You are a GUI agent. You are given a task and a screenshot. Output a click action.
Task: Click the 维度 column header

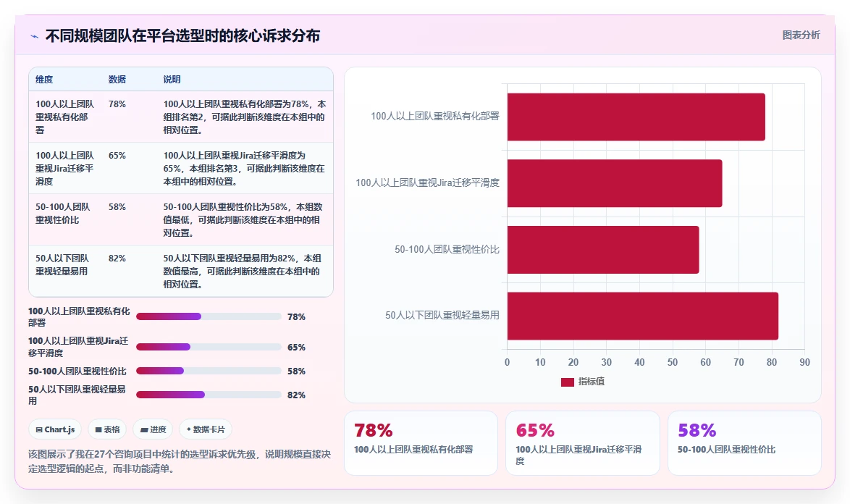point(44,79)
